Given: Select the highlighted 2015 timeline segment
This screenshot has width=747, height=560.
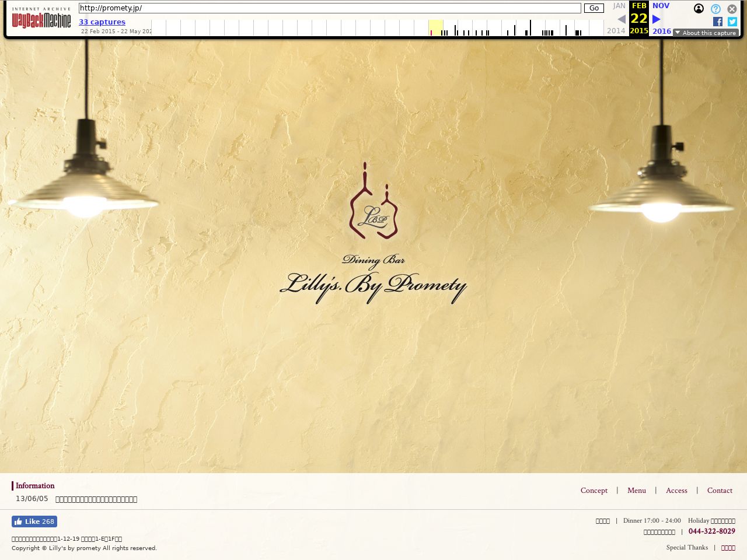Looking at the screenshot, I should (x=435, y=27).
